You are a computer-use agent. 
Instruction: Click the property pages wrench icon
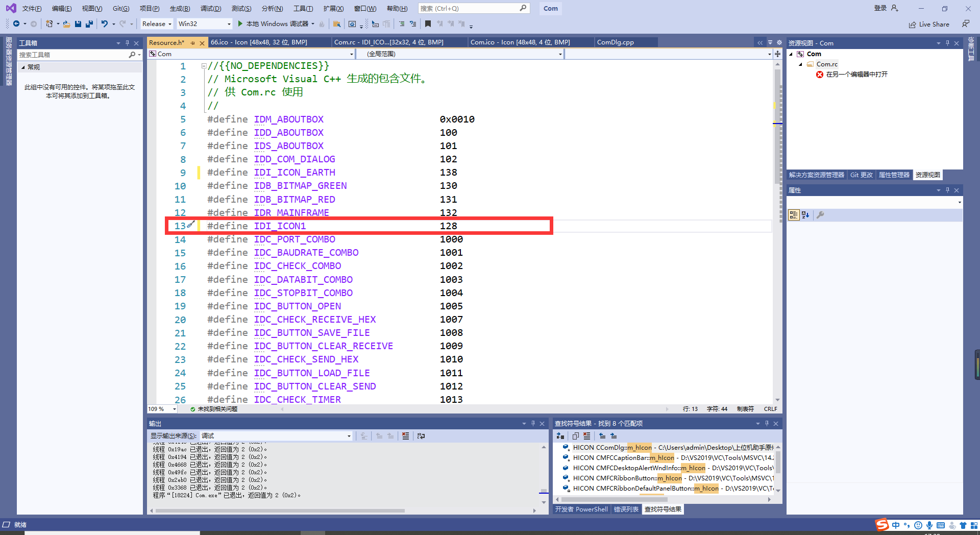pos(820,215)
